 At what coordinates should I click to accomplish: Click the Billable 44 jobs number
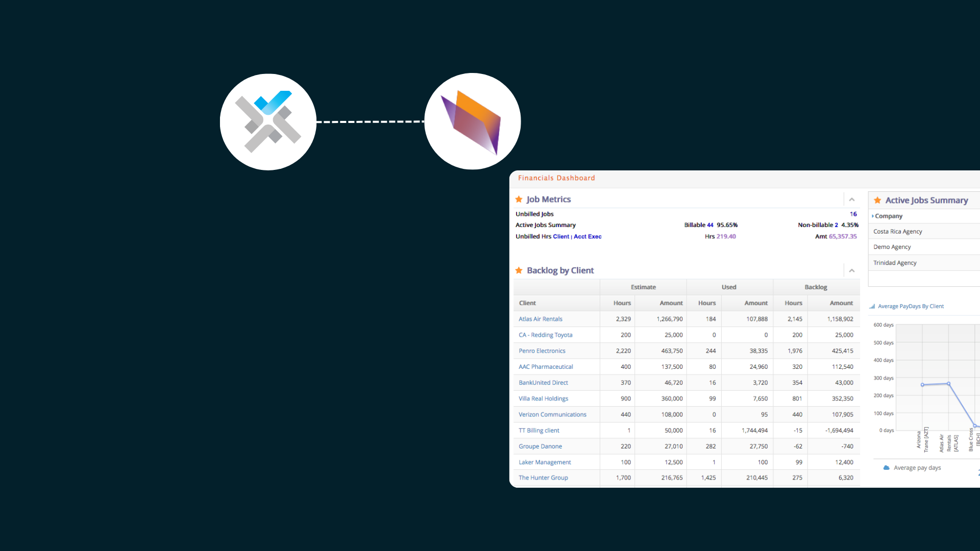tap(710, 224)
